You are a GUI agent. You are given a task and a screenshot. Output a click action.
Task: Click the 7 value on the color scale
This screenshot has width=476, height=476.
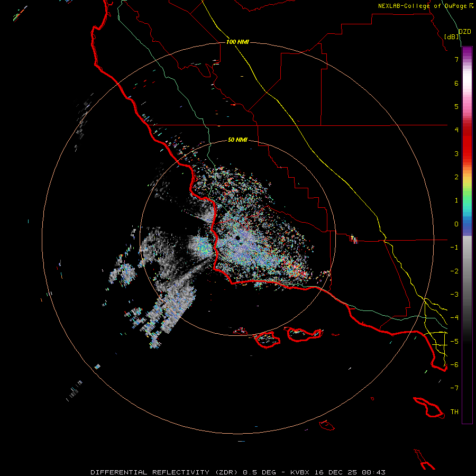(x=456, y=59)
